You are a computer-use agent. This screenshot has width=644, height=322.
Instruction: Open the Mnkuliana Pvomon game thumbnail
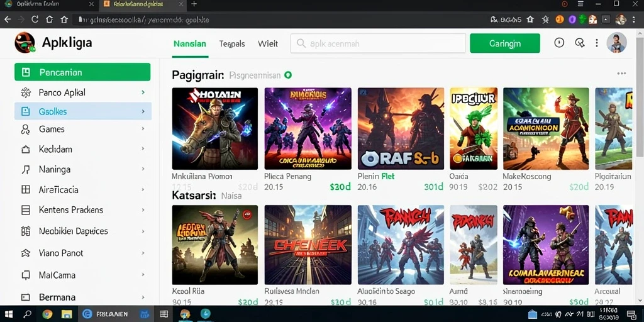click(215, 128)
